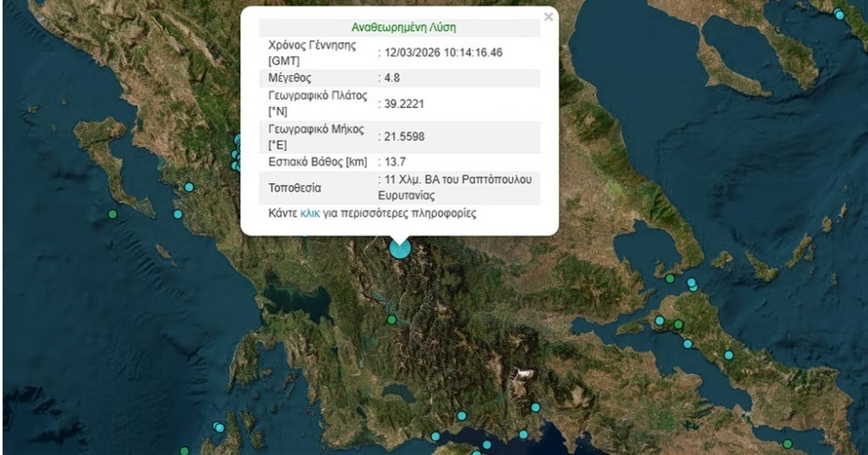The width and height of the screenshot is (868, 455).
Task: Click the location text 'Ραπτόπουλου Ευρυτανίας'
Action: pyautogui.click(x=459, y=187)
